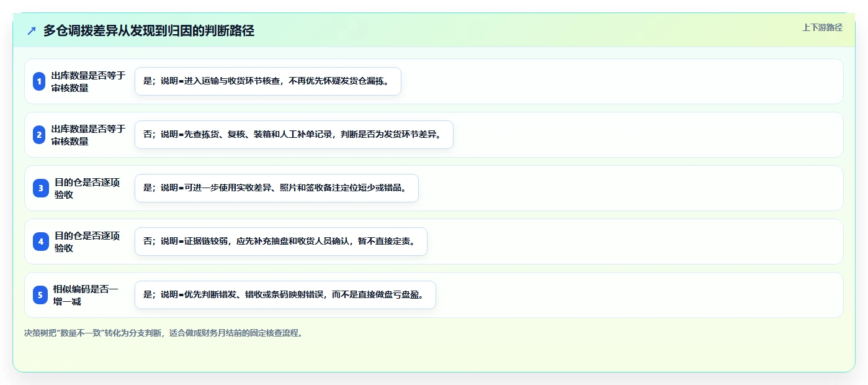This screenshot has width=868, height=385.
Task: Click the step 3 number badge
Action: [41, 188]
